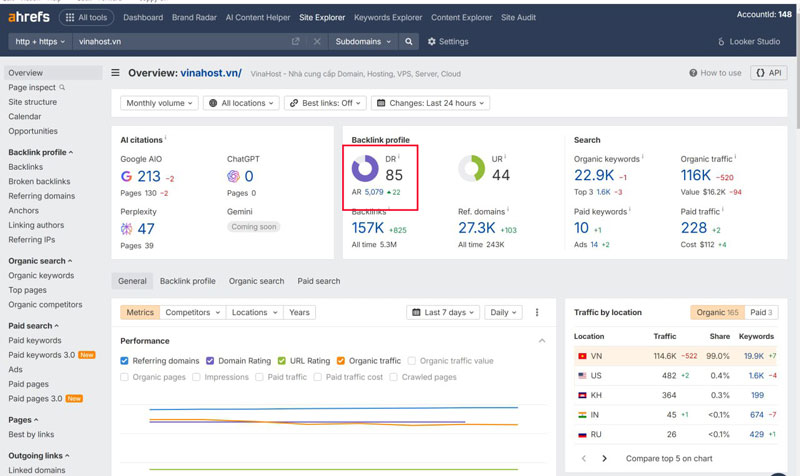Enable Organic pages checkbox
This screenshot has width=800, height=476.
124,377
